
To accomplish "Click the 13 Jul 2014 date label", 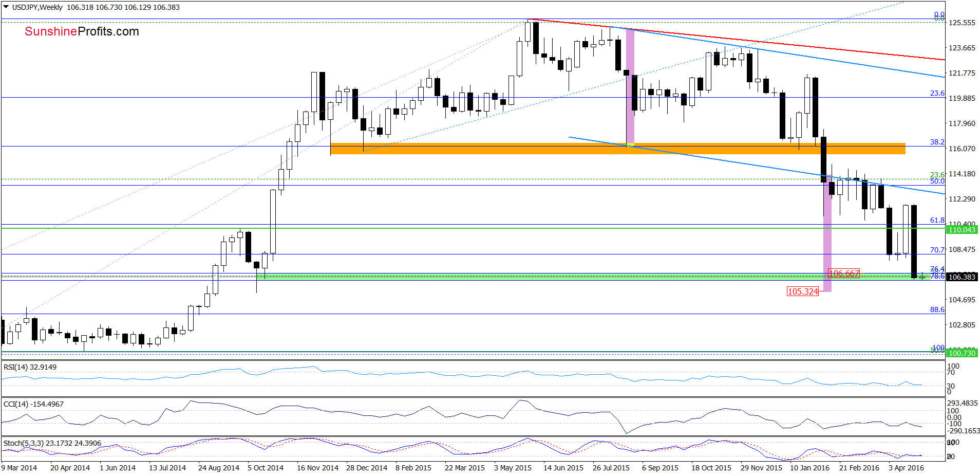I will click(x=167, y=468).
